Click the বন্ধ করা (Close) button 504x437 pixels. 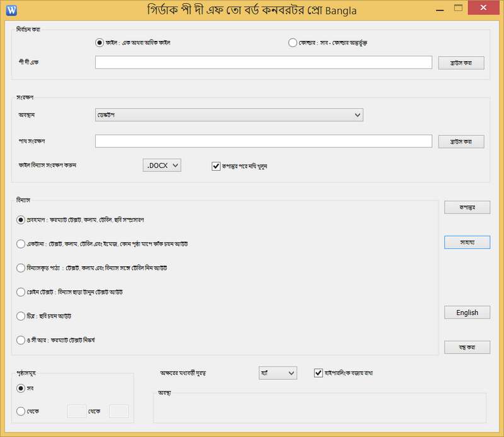467,347
